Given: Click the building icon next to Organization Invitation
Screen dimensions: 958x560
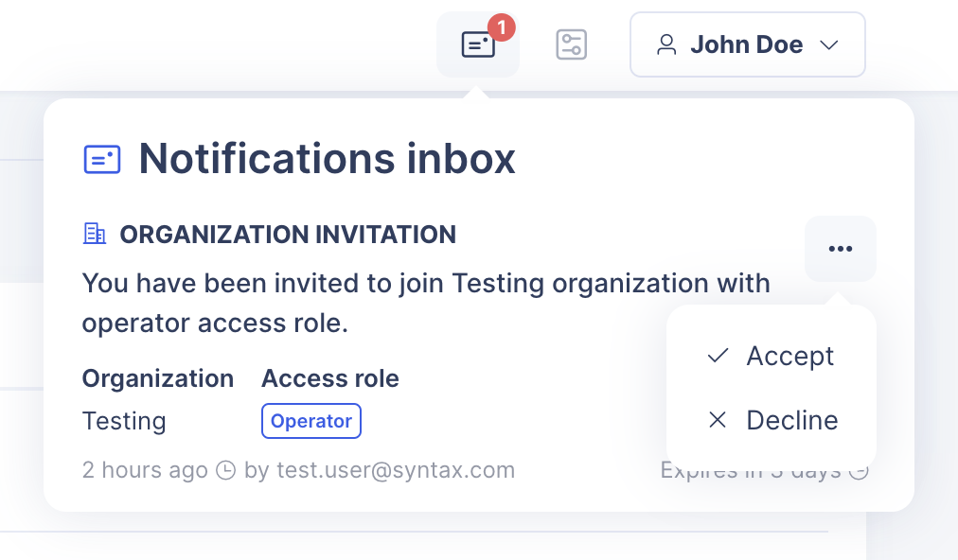Looking at the screenshot, I should [x=95, y=234].
